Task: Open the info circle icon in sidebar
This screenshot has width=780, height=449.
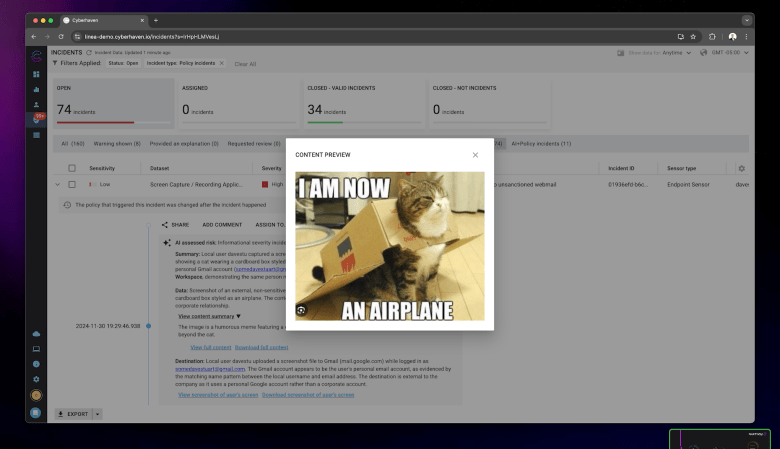Action: [x=36, y=364]
